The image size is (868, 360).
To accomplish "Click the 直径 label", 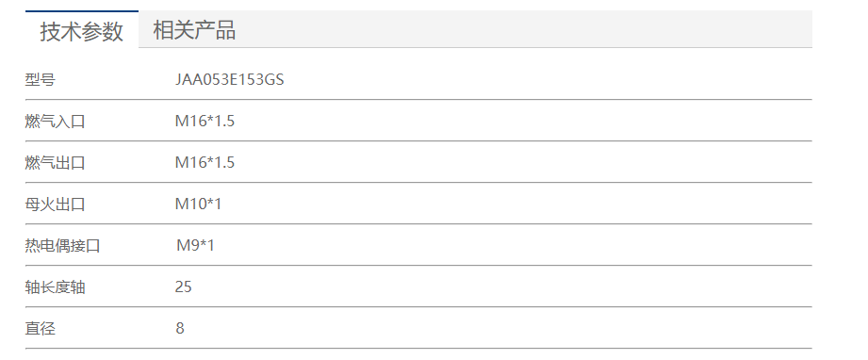I will click(40, 329).
